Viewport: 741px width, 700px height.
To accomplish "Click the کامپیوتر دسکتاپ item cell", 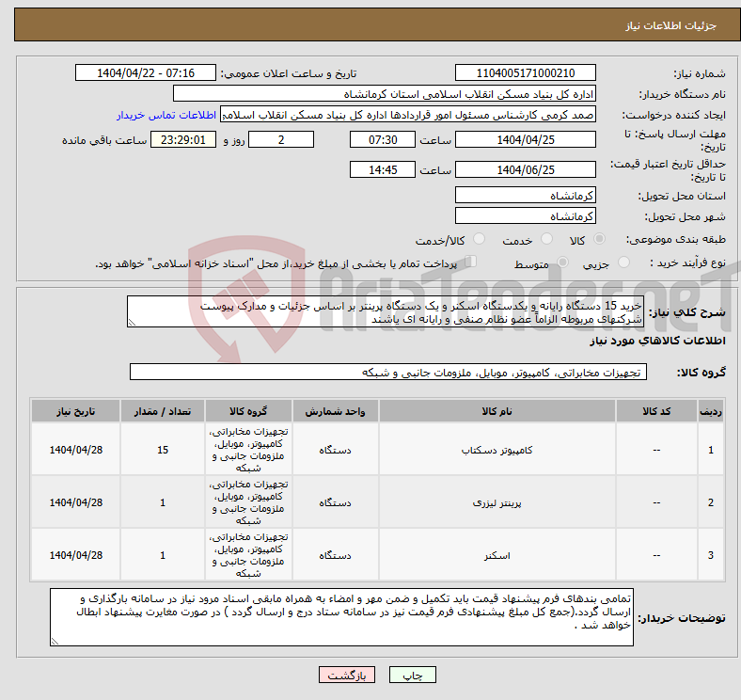I will tap(497, 450).
